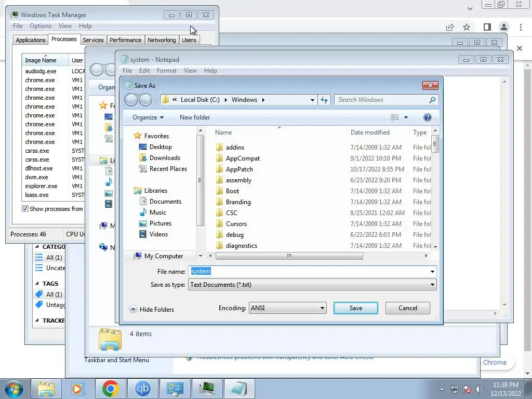Viewport: 532px width, 399px height.
Task: Select the addins folder
Action: (235, 147)
